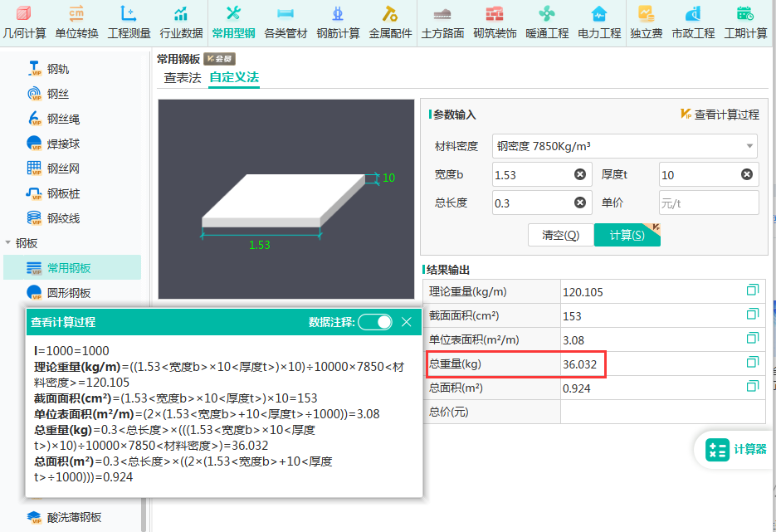
Task: Click the 120.105 theoretical weight value
Action: click(x=583, y=292)
